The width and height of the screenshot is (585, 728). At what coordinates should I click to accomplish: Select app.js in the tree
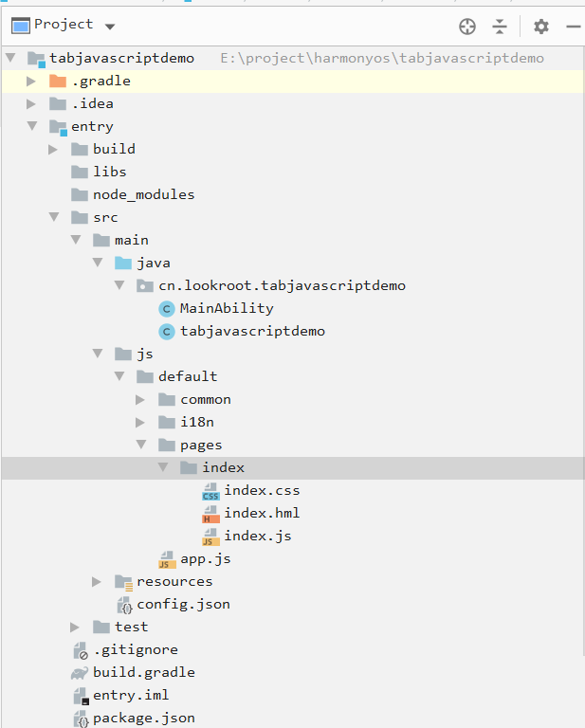coord(205,558)
